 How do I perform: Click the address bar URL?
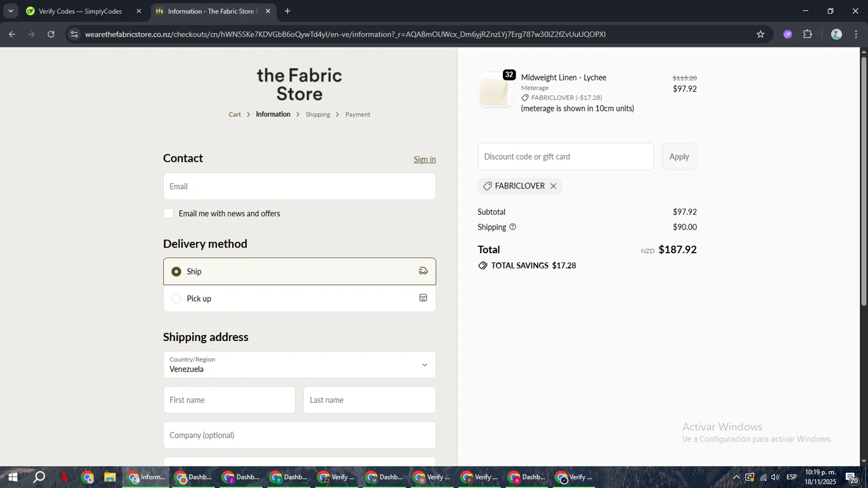345,34
